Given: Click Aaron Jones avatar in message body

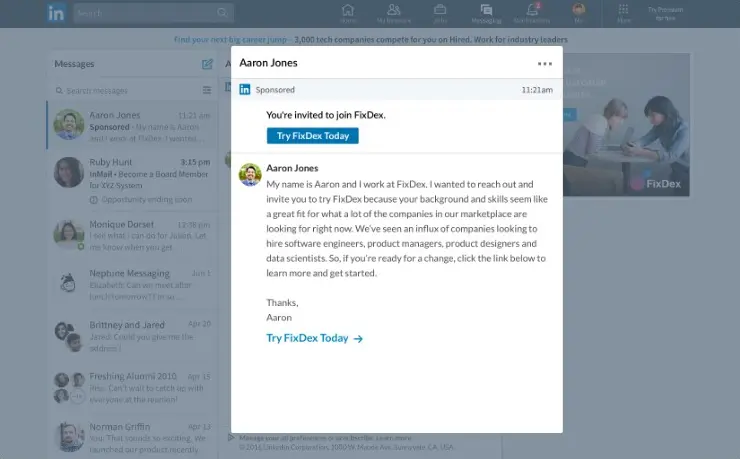Looking at the screenshot, I should tap(250, 174).
